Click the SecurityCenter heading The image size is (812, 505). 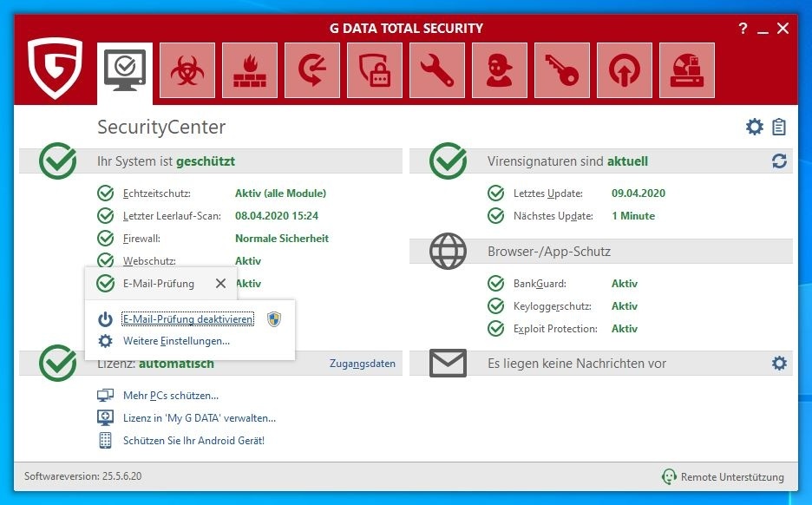pos(161,128)
